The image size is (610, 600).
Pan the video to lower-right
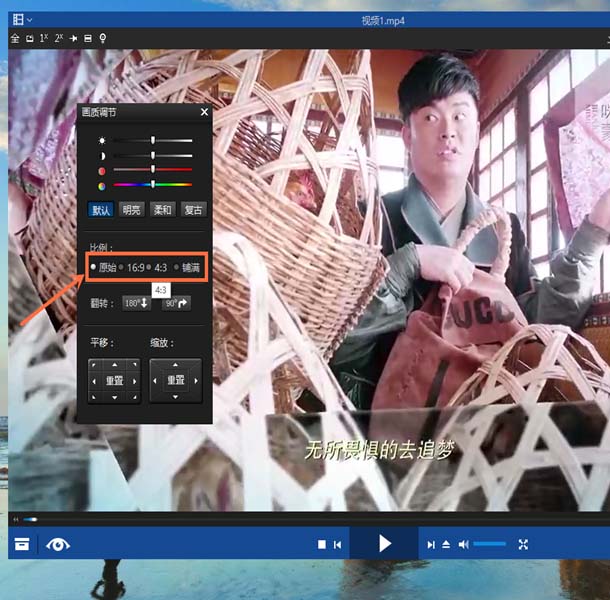(x=135, y=397)
